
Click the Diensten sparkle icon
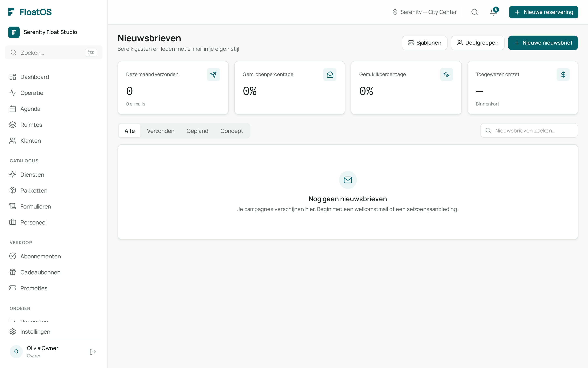click(x=13, y=175)
